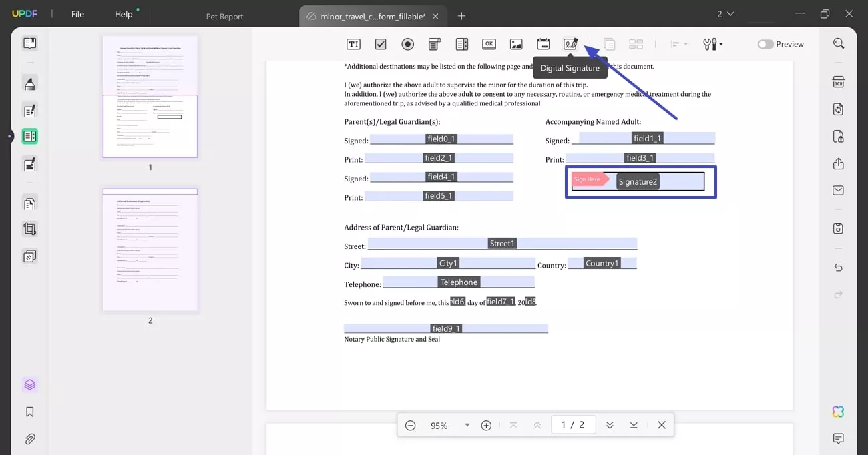Select the Check Box form tool
The image size is (868, 455).
(x=381, y=44)
